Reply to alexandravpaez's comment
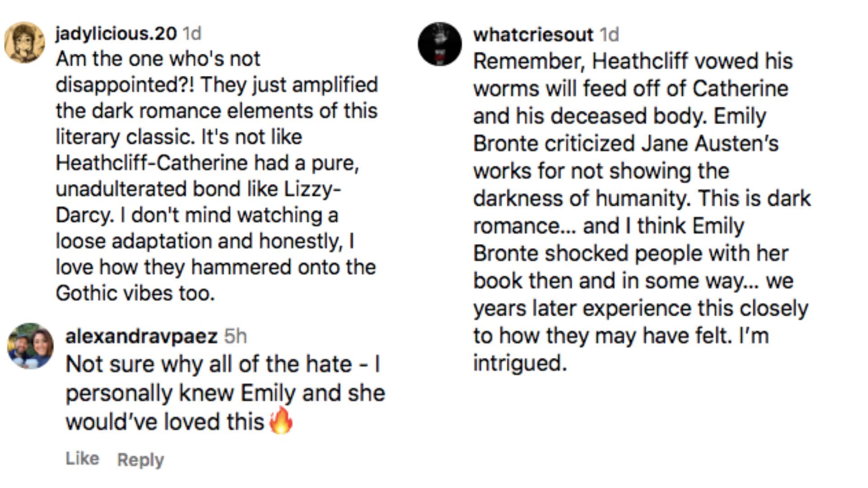Image resolution: width=868 pixels, height=488 pixels. click(x=141, y=460)
